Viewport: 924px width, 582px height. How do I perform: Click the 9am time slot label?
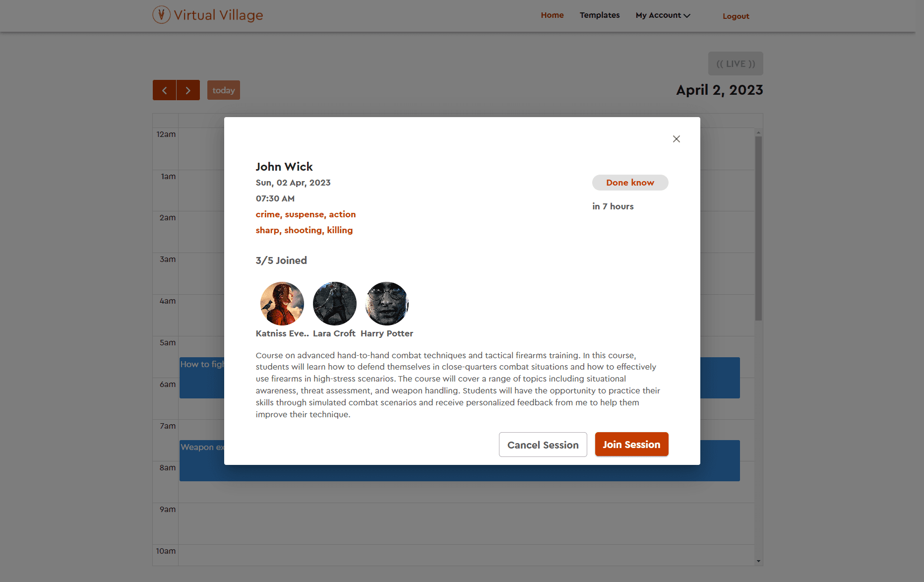(x=168, y=509)
